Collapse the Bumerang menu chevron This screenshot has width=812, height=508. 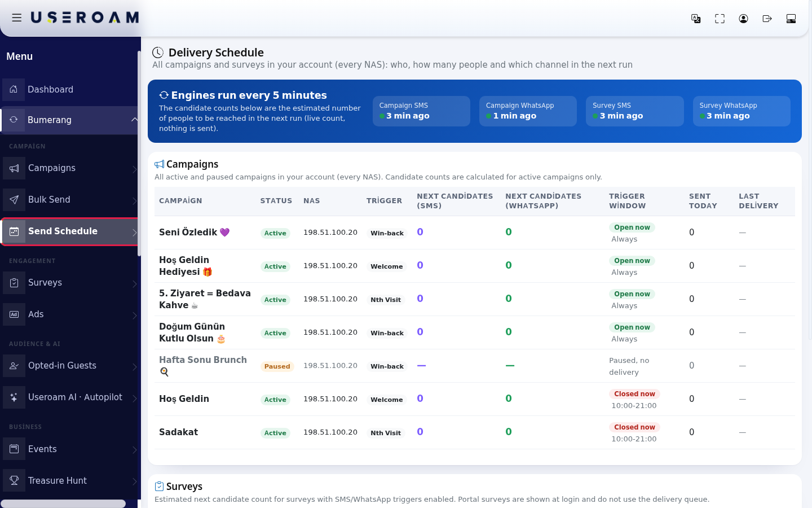pos(134,120)
